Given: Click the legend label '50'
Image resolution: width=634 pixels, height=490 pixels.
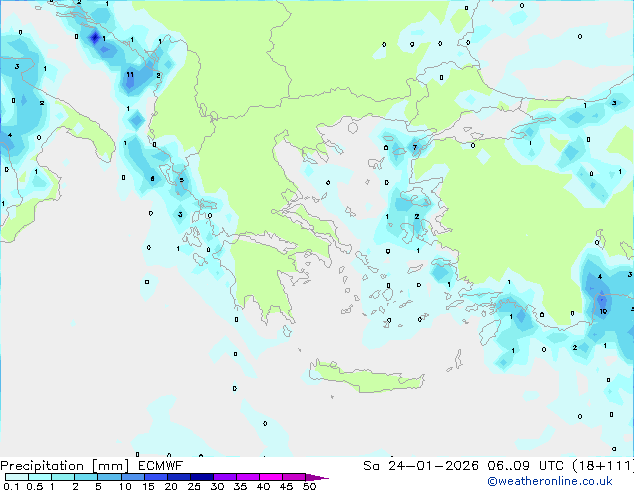Looking at the screenshot, I should [309, 486].
